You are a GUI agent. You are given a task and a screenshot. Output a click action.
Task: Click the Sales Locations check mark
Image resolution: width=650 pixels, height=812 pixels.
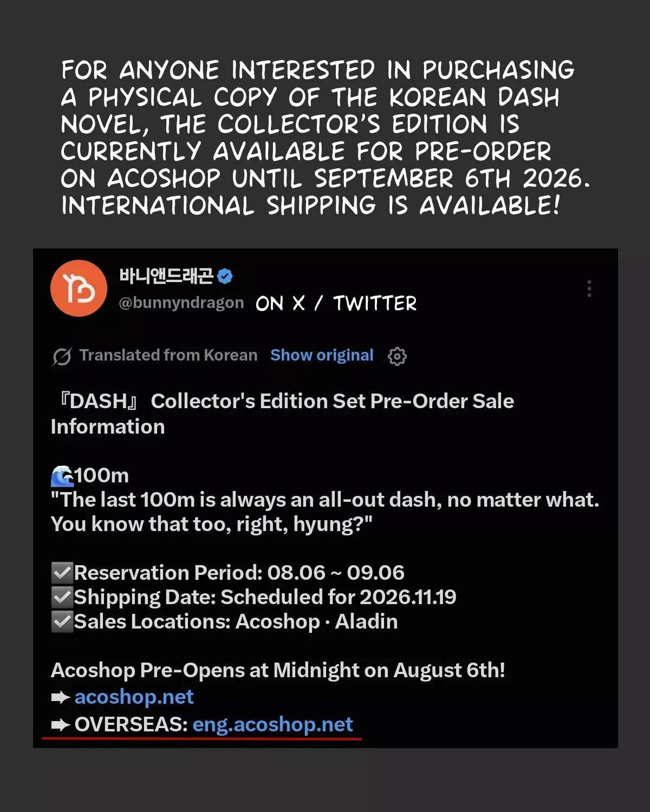coord(62,621)
